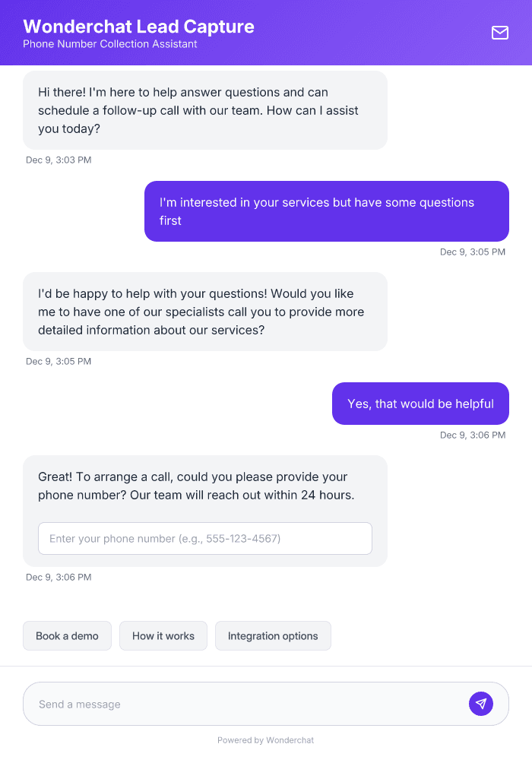
Task: Select the Yes, that would be helpful message
Action: 420,404
